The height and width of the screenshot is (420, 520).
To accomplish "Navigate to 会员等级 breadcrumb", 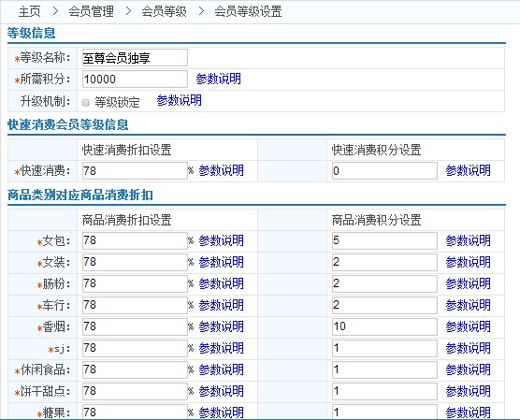I will click(165, 11).
